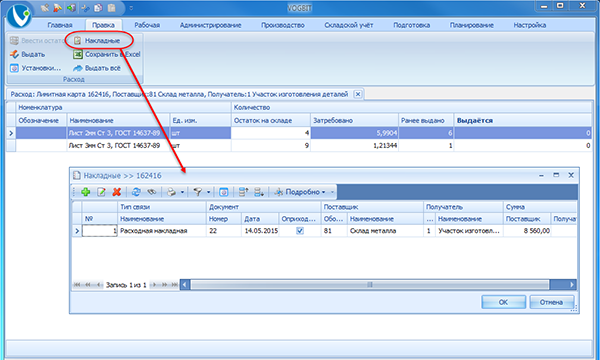600x360 pixels.
Task: Switch to the Правка ribbon tab
Action: [x=103, y=25]
